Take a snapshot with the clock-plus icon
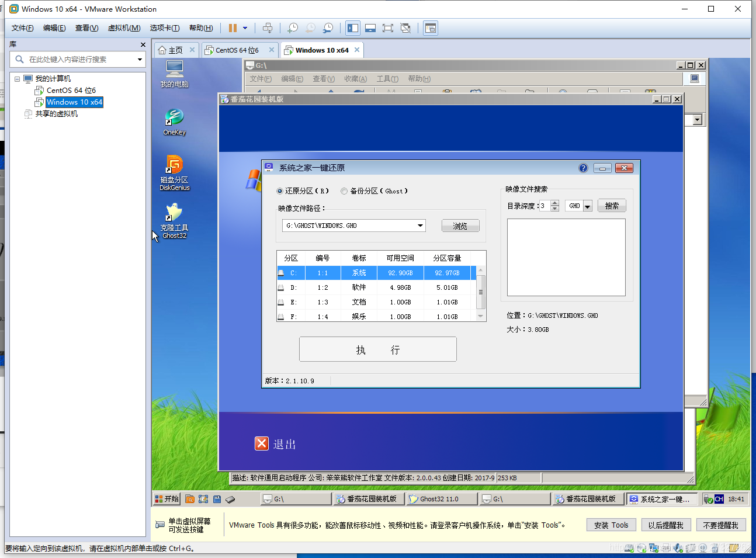This screenshot has height=558, width=756. pyautogui.click(x=293, y=28)
